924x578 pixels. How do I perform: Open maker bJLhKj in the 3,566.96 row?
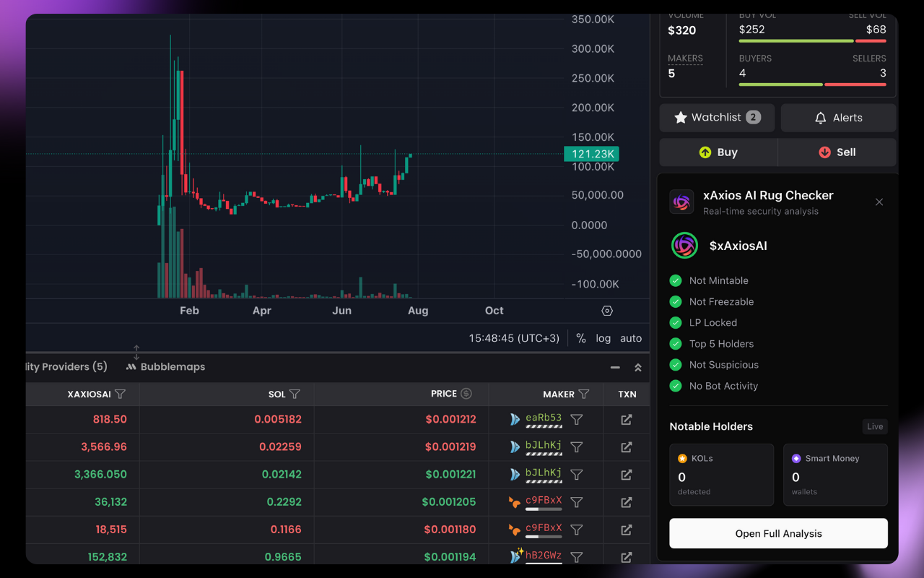pyautogui.click(x=544, y=445)
